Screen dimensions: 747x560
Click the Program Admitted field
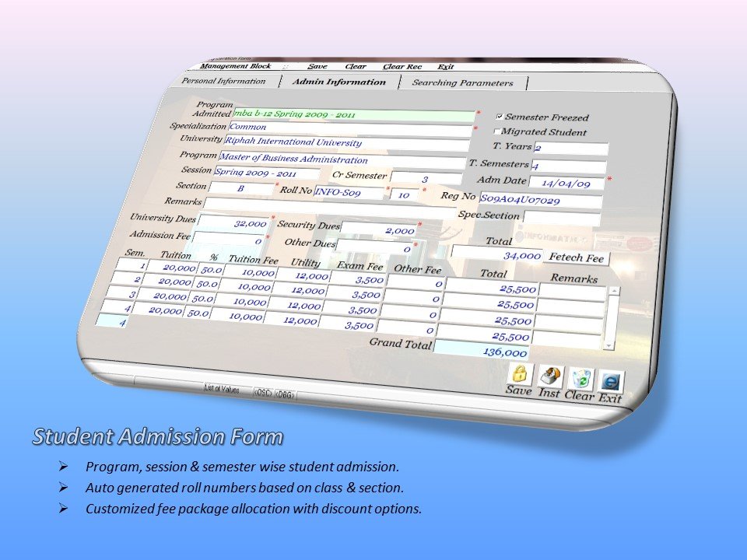(x=353, y=114)
